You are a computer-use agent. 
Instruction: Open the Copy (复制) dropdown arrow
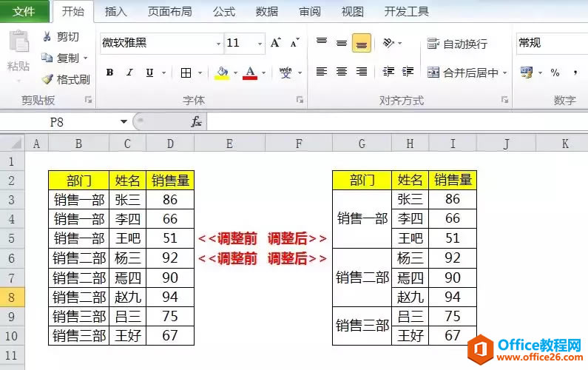(86, 58)
